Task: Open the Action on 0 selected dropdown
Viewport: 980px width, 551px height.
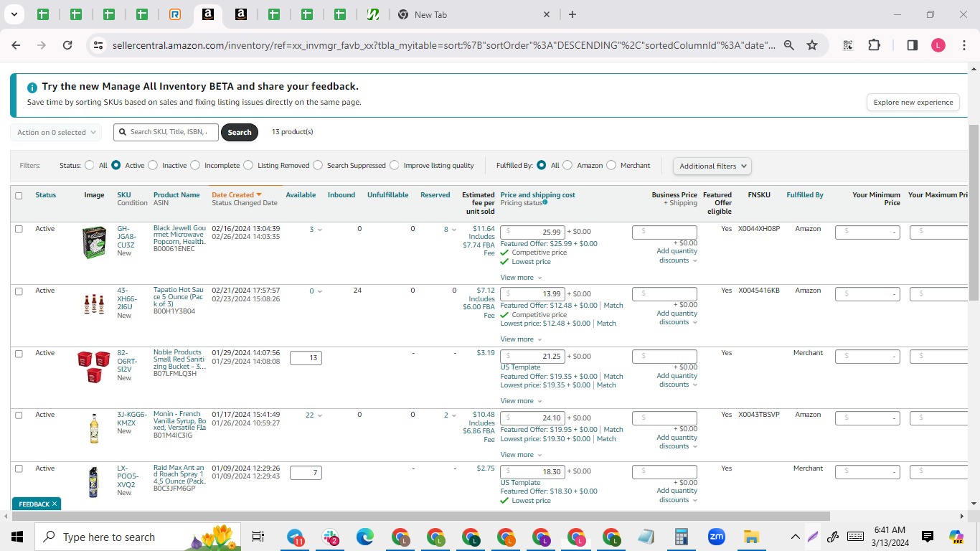Action: (56, 132)
